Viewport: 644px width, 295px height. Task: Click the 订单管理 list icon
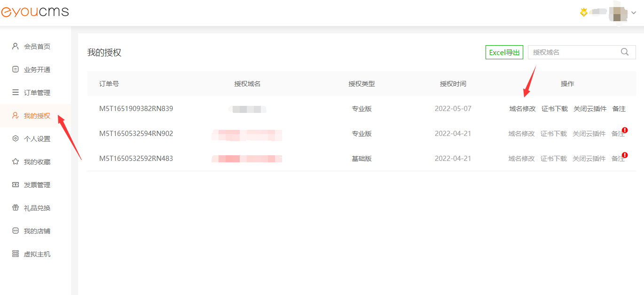[16, 93]
